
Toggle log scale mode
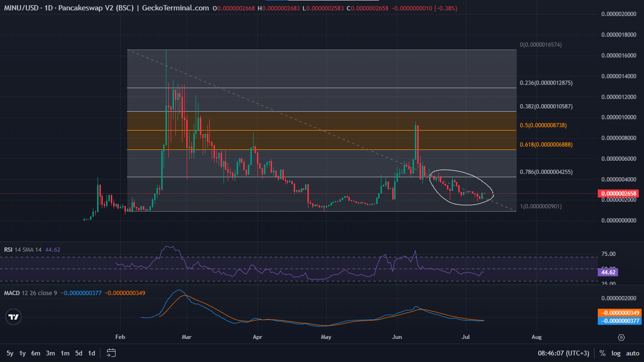[x=616, y=353]
